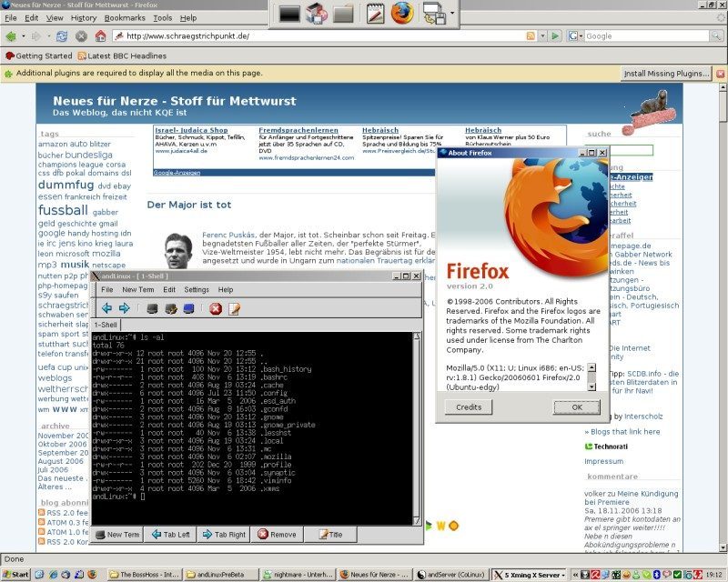Open the Xming X Server taskbar group dropdown

(x=563, y=575)
